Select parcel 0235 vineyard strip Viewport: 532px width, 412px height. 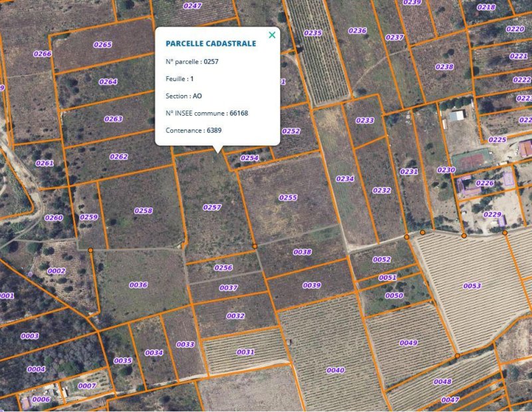313,33
